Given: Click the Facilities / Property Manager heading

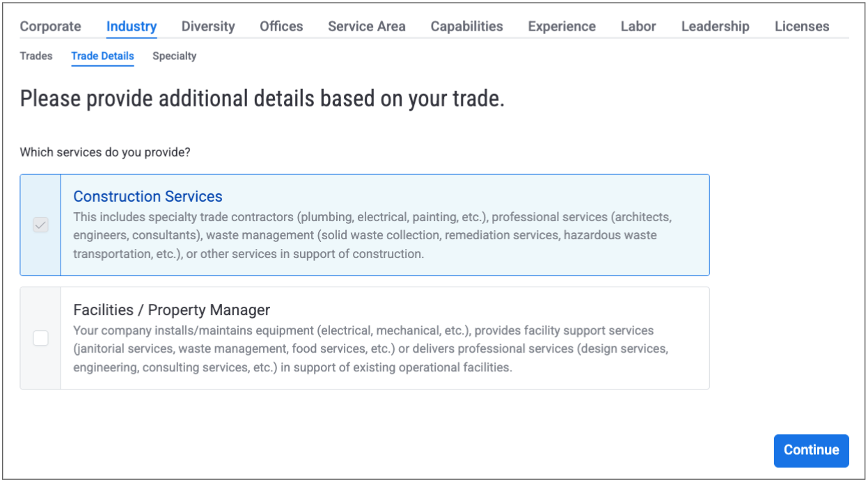Looking at the screenshot, I should pyautogui.click(x=171, y=310).
